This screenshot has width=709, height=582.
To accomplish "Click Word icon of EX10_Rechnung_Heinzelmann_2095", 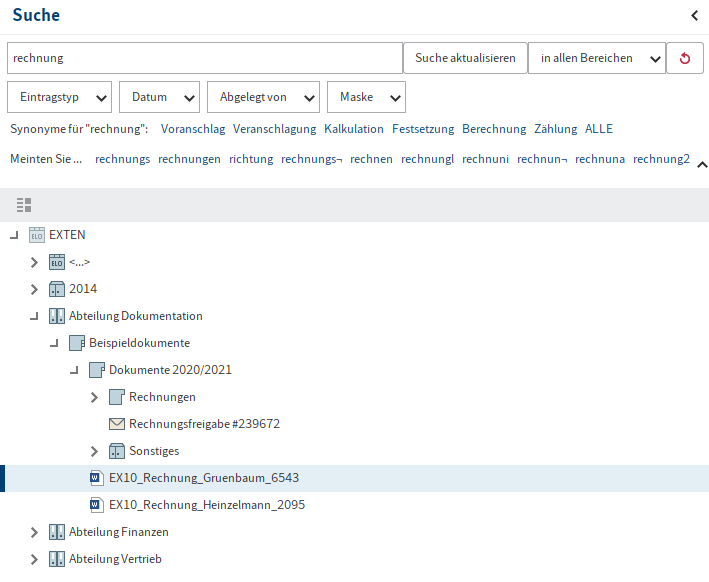I will tap(96, 505).
